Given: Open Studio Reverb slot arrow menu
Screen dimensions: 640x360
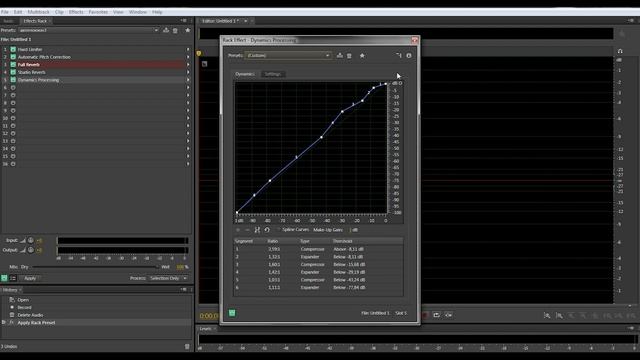Looking at the screenshot, I should click(188, 72).
